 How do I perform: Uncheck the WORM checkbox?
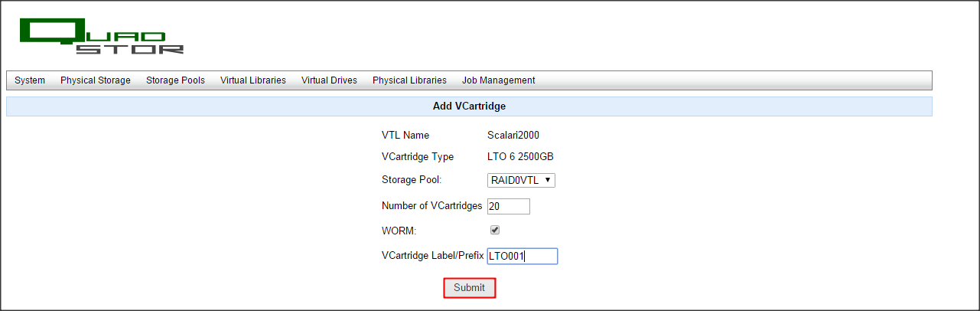coord(495,230)
